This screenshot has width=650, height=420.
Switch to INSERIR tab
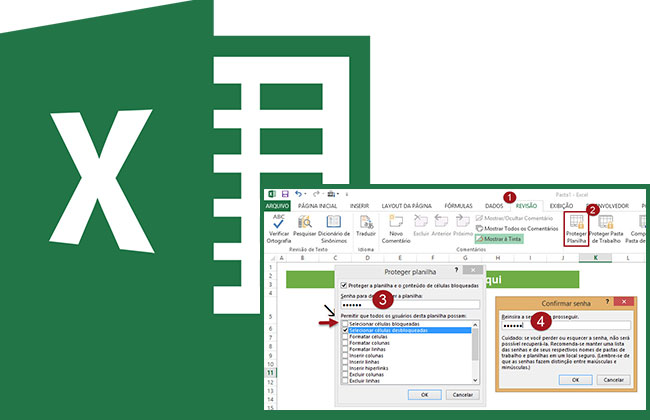point(359,206)
